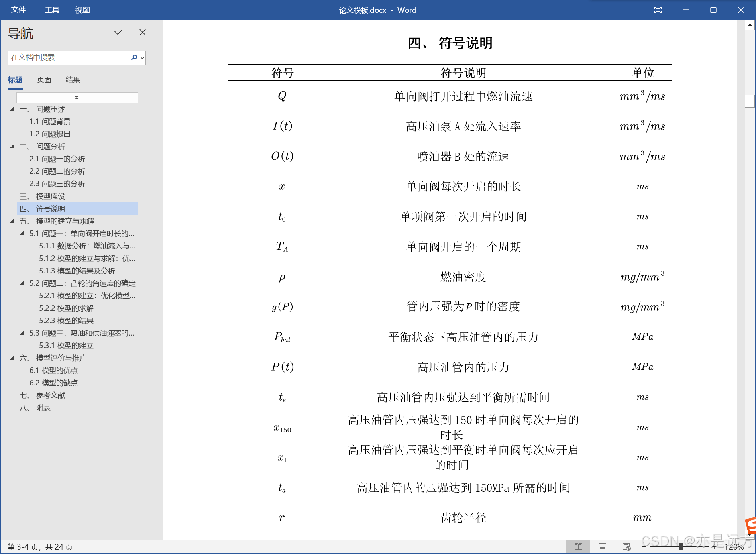Viewport: 756px width, 554px height.
Task: Switch to the 页面 navigation tab
Action: point(44,80)
